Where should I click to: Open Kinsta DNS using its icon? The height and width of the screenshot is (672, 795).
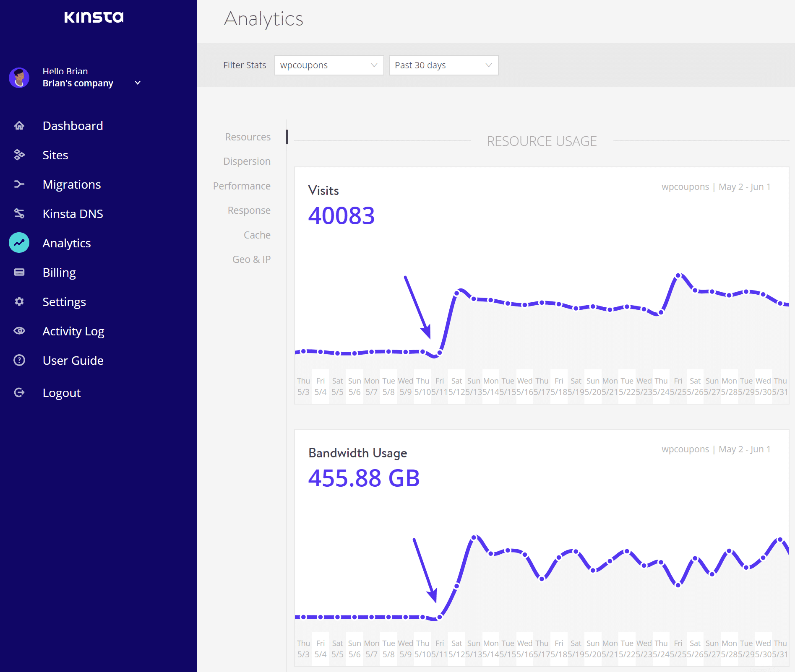click(x=19, y=213)
